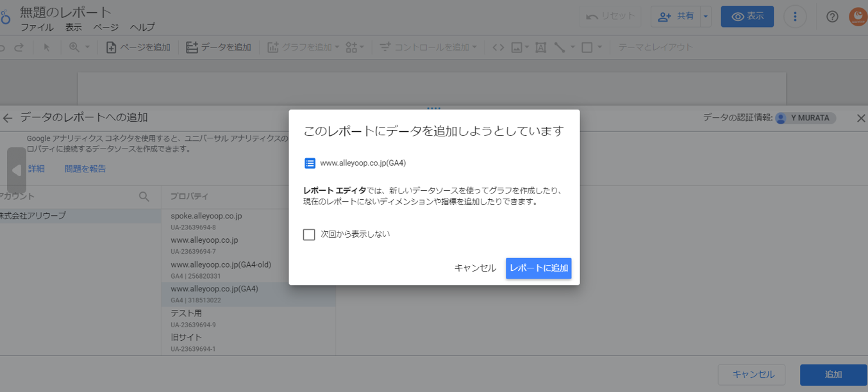Click the Y MURATA credentials chip
This screenshot has height=392, width=868.
(805, 118)
